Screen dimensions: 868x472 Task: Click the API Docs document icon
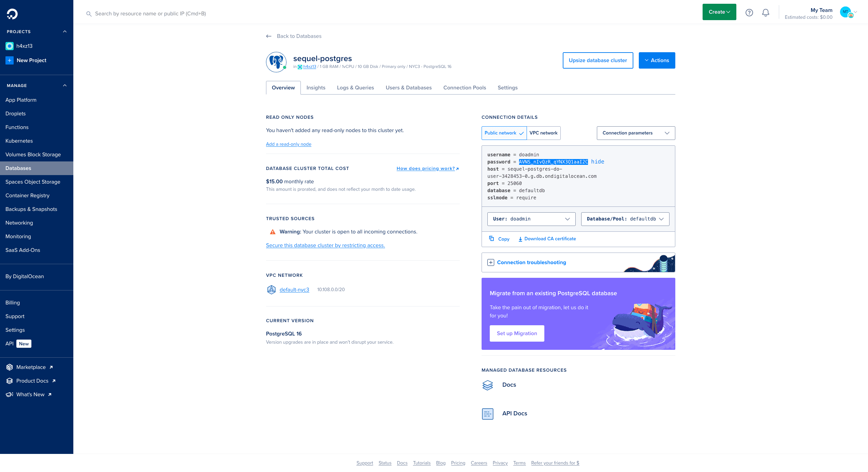point(488,414)
